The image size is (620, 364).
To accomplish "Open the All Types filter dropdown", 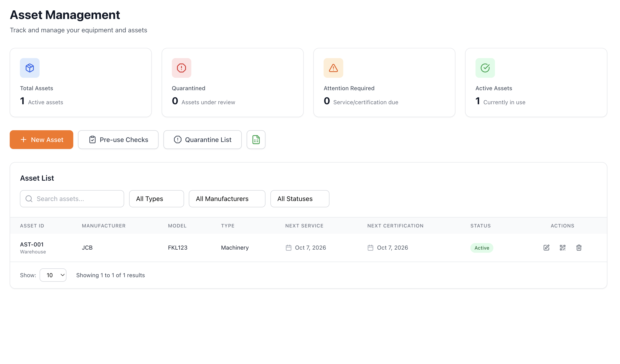I will click(x=156, y=199).
